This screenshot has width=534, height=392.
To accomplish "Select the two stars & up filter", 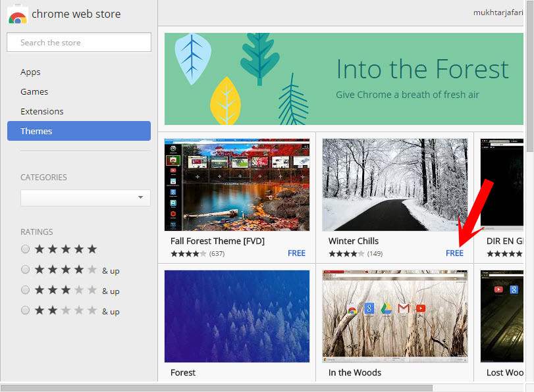I will point(25,310).
